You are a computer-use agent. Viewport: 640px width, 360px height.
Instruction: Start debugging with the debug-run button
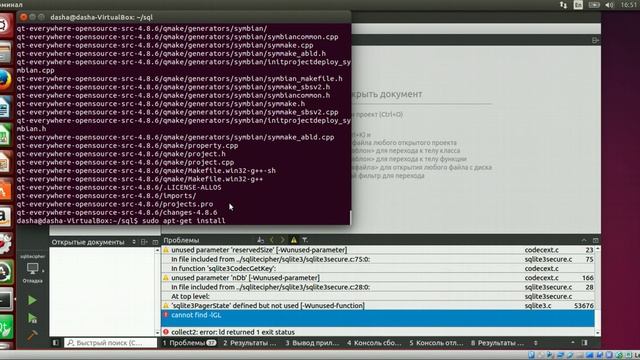32,318
